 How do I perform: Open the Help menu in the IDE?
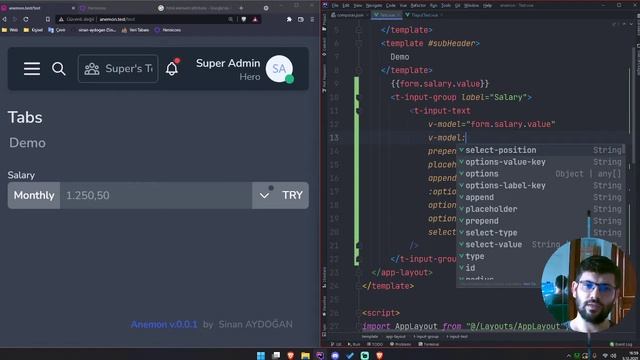pyautogui.click(x=487, y=5)
